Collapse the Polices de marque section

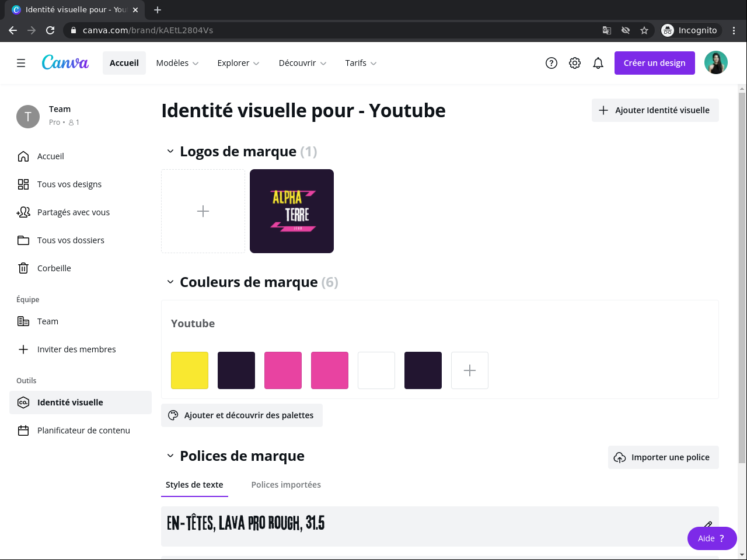[x=170, y=456]
